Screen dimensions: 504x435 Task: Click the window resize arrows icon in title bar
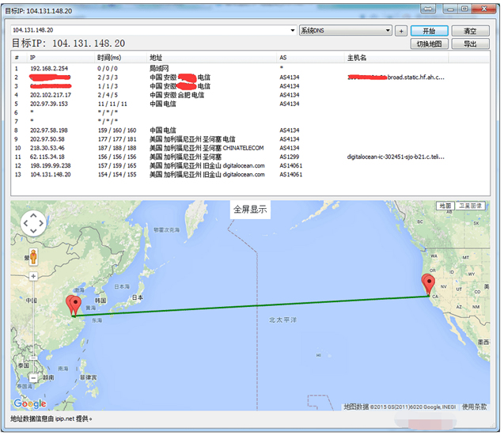point(428,9)
